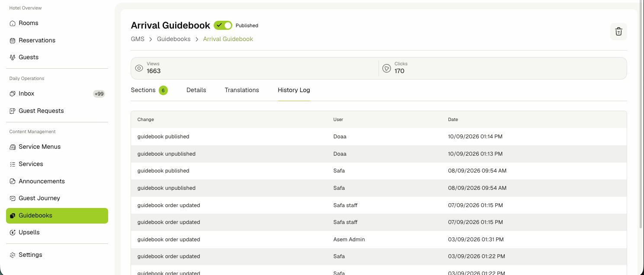Select date 10/09/2026 01:13 PM
644x275 pixels.
click(475, 154)
